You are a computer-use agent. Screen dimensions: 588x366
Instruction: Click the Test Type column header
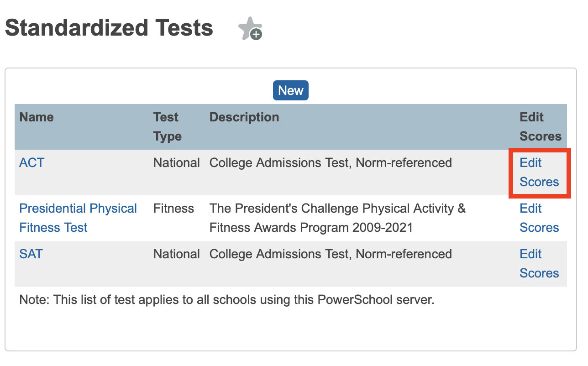point(167,127)
